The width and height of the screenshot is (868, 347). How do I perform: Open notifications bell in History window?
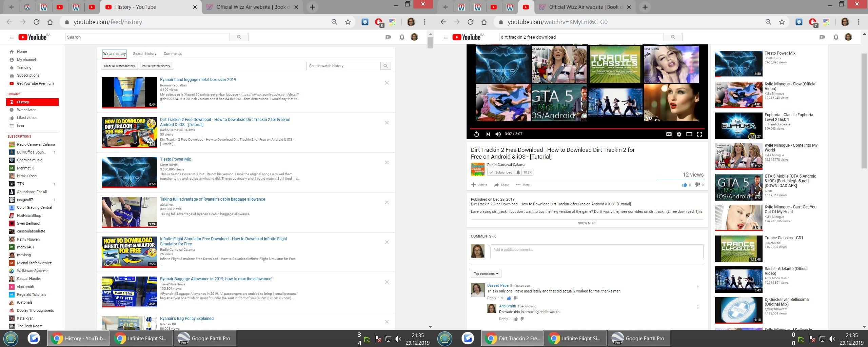pos(402,37)
